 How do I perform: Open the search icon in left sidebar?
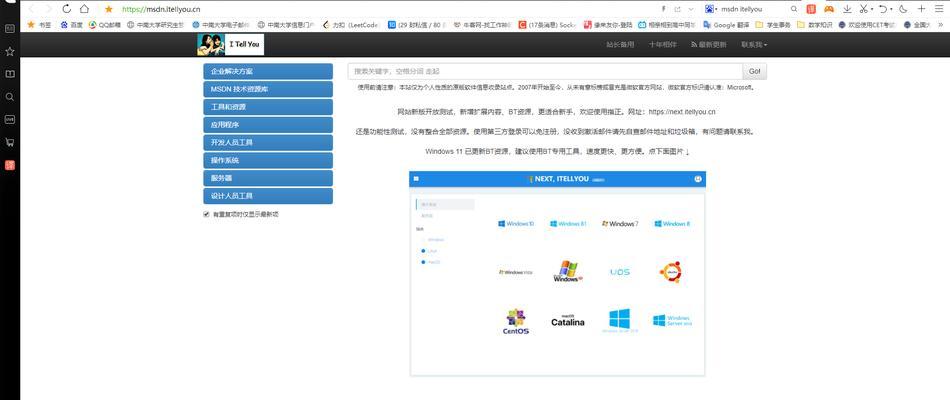pyautogui.click(x=10, y=97)
